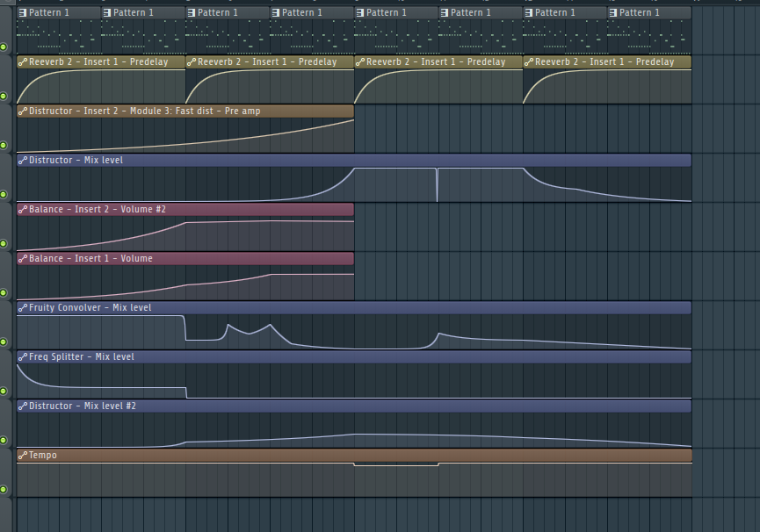This screenshot has height=532, width=760.
Task: Open clip menu icon of Fruity Convolver Mix level
Action: pos(22,308)
